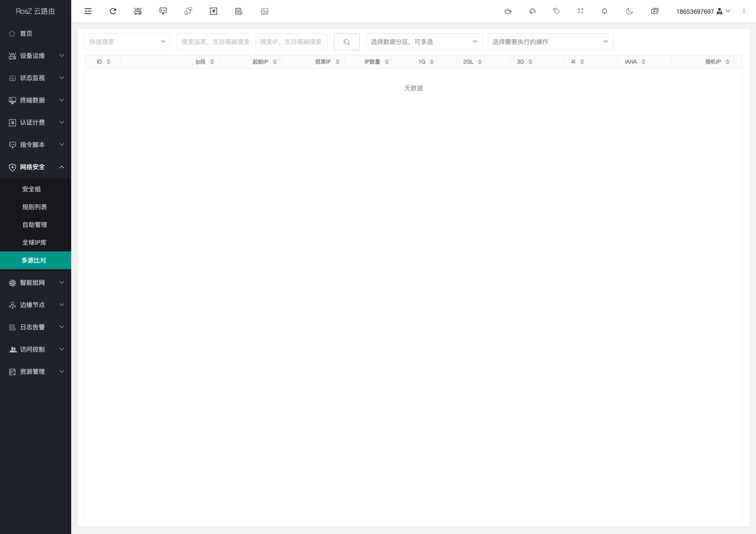The height and width of the screenshot is (534, 756).
Task: Toggle sort order on the ID column
Action: 109,62
